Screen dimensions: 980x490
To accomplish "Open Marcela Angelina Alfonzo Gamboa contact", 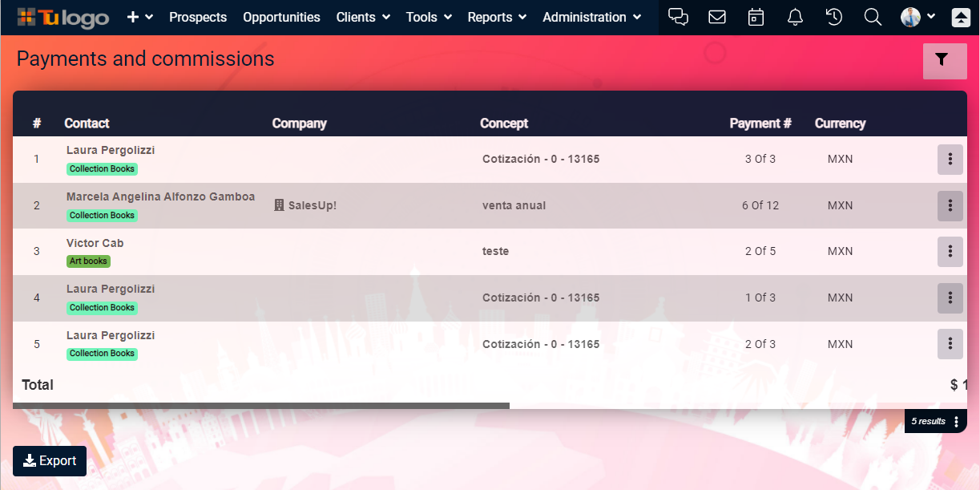I will tap(160, 196).
